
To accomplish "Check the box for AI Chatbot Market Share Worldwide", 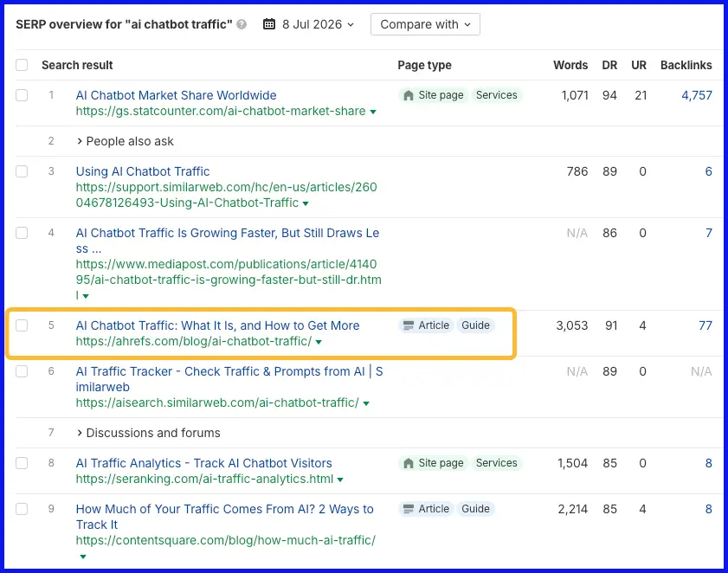I will coord(22,95).
